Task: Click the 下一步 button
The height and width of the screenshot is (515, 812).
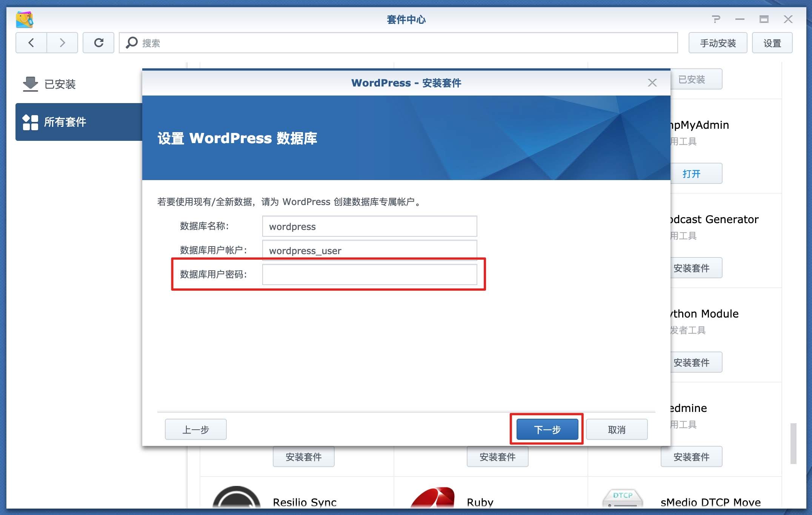Action: (547, 429)
